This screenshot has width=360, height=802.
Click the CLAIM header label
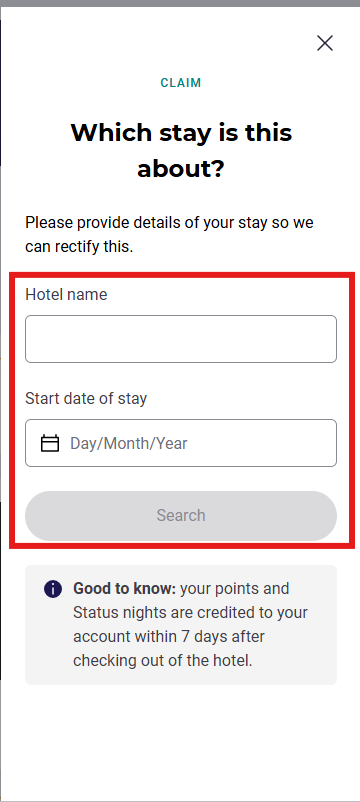(181, 83)
